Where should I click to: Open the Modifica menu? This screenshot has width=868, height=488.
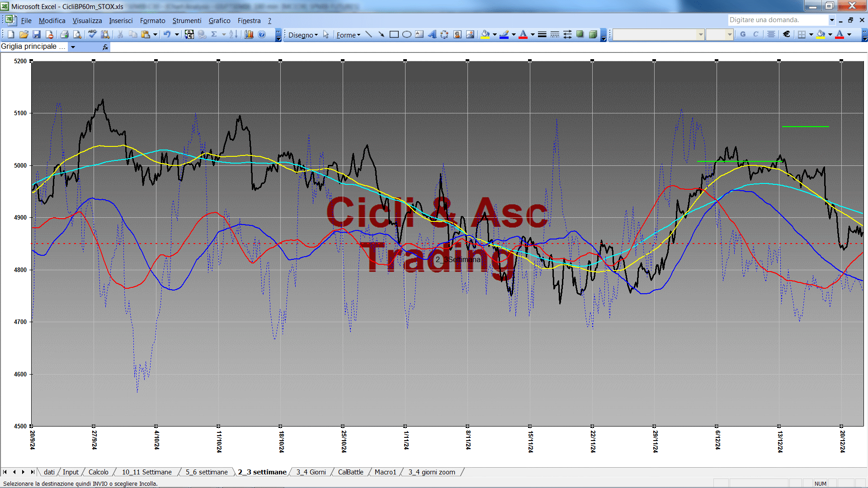pos(52,21)
